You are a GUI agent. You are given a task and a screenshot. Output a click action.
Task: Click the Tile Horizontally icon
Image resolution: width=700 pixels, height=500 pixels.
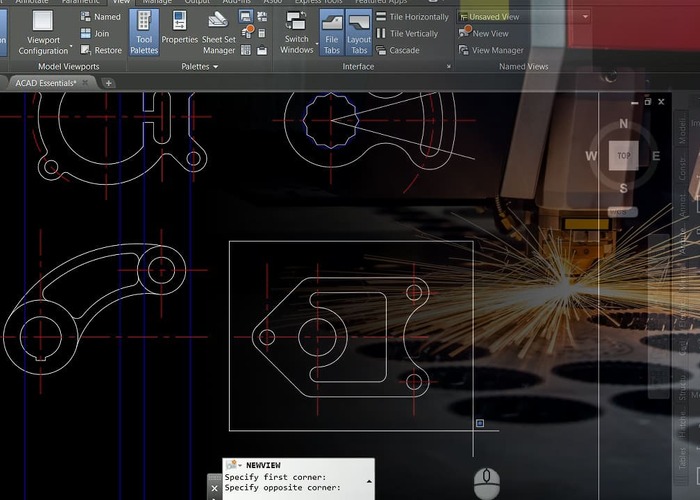381,17
